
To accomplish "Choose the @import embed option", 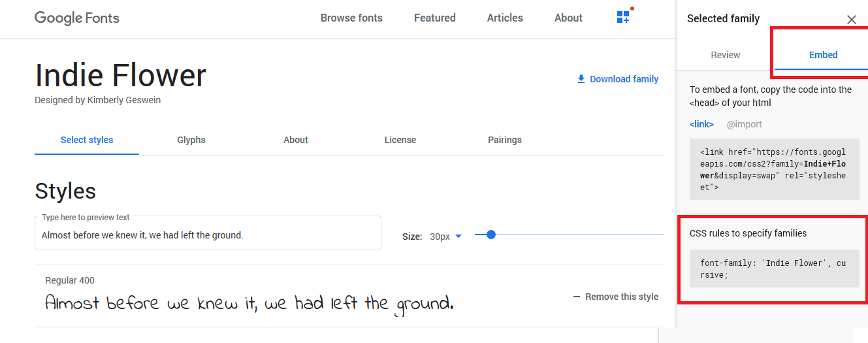I will (745, 124).
